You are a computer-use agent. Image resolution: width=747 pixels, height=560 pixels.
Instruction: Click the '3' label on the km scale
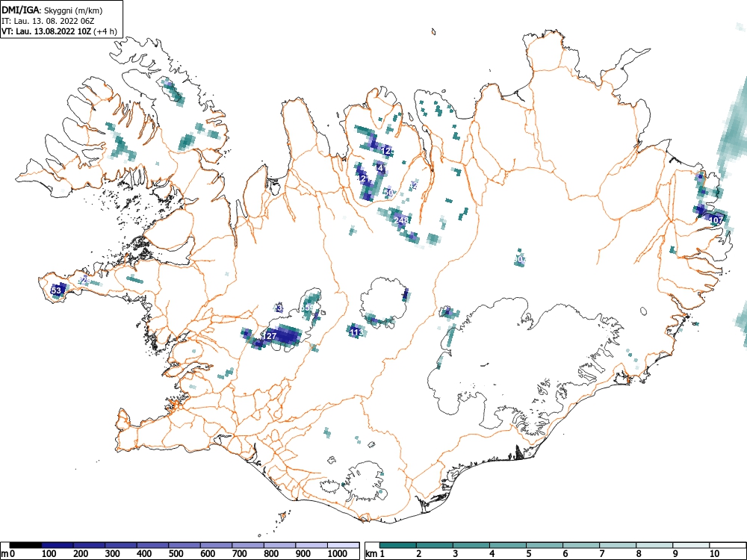coord(456,554)
